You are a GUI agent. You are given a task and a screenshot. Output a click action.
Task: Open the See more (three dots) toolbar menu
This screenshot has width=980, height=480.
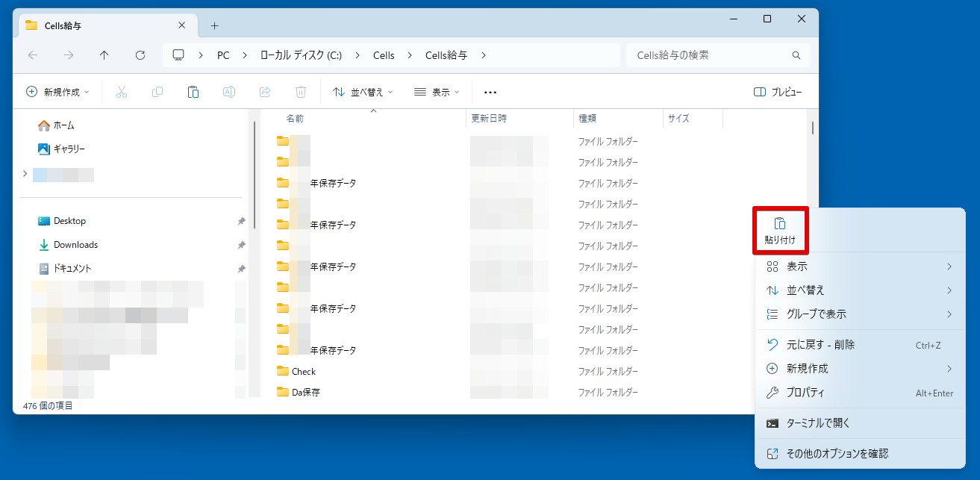tap(490, 92)
